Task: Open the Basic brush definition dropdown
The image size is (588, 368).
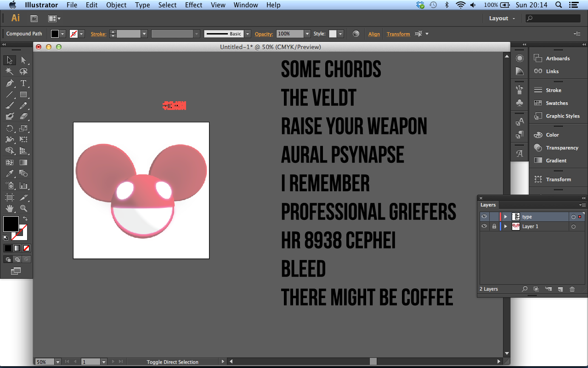Action: (248, 34)
